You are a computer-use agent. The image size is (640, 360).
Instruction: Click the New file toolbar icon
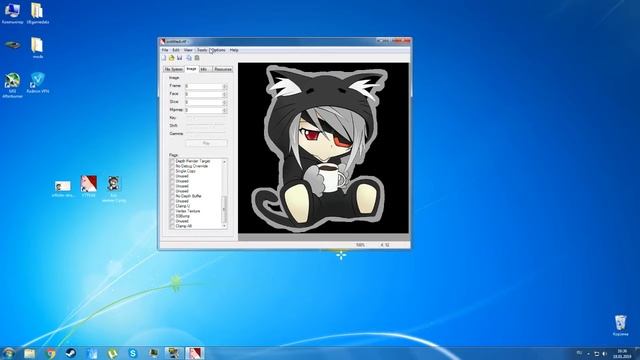164,58
